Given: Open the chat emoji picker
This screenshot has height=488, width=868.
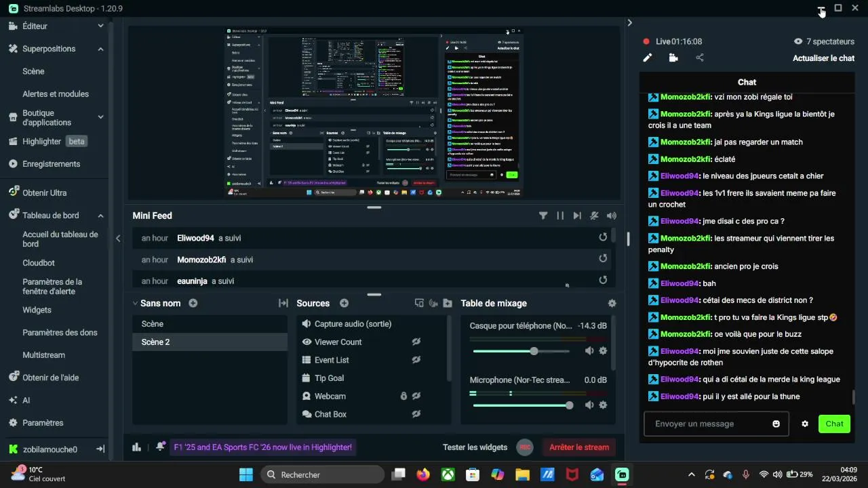Looking at the screenshot, I should [776, 424].
